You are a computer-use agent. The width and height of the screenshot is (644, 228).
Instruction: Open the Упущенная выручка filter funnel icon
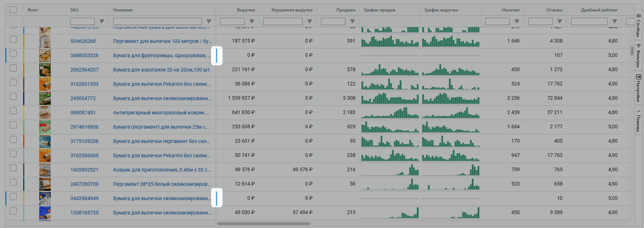click(309, 21)
